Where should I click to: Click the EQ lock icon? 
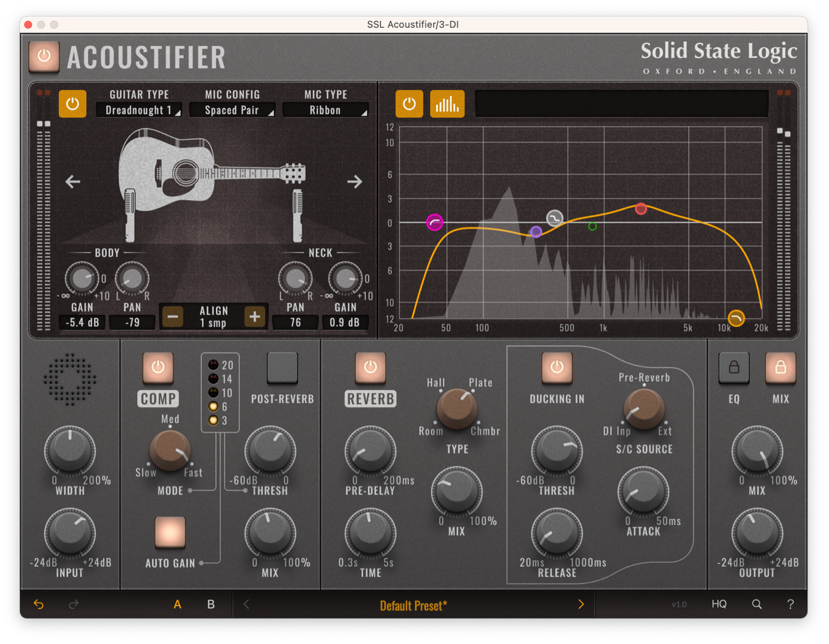[734, 367]
